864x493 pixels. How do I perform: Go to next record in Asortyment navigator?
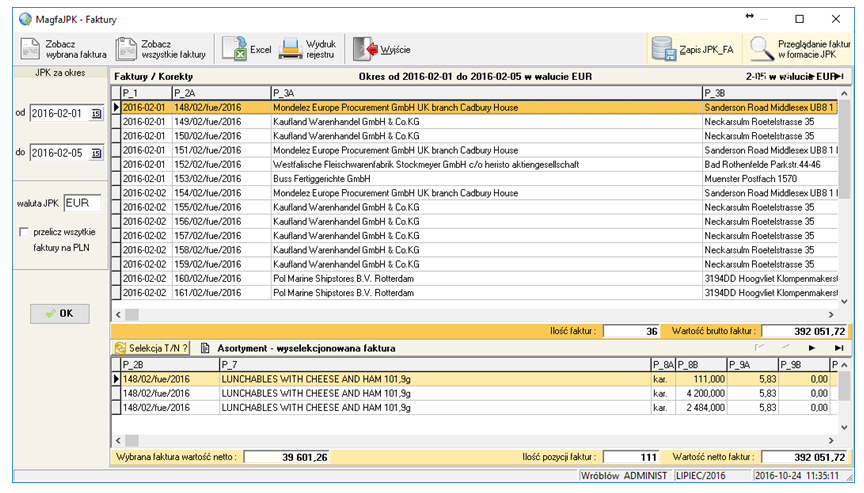pos(812,348)
